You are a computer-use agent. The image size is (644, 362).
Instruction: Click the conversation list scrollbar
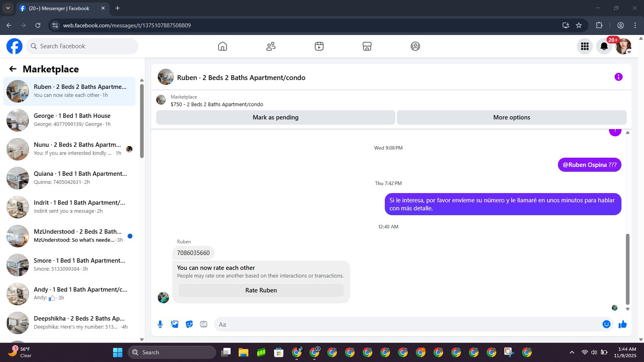[x=142, y=121]
